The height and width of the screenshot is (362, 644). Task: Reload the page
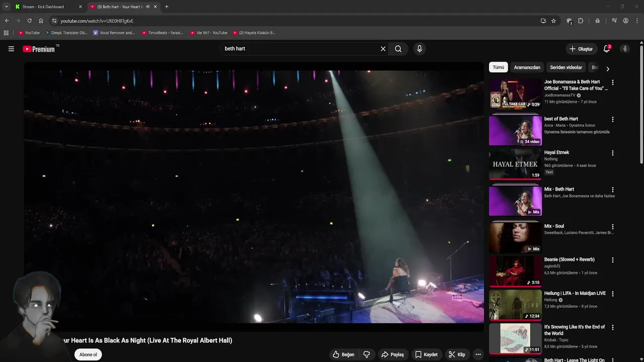coord(29,21)
